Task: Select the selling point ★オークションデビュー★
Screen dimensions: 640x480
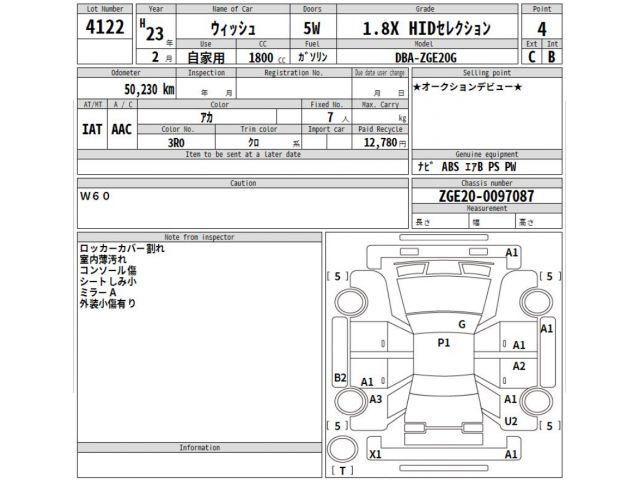Action: click(467, 87)
